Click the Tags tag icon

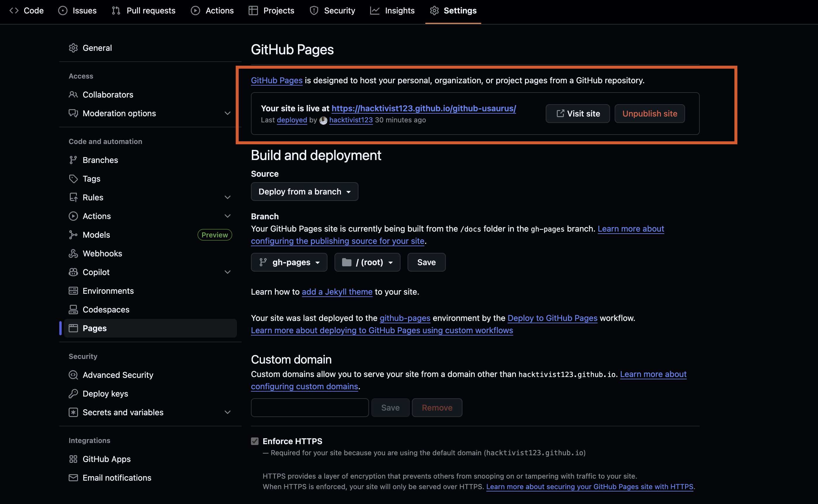click(x=73, y=179)
